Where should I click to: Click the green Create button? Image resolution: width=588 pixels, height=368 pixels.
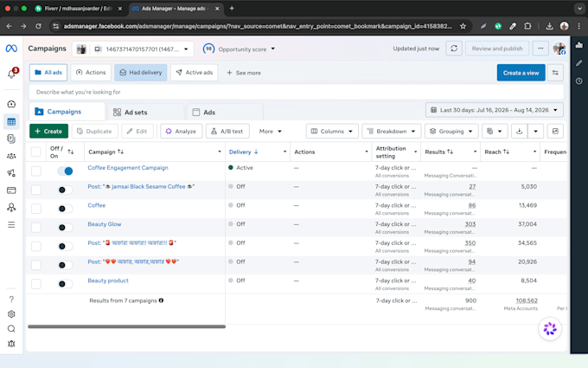[48, 131]
